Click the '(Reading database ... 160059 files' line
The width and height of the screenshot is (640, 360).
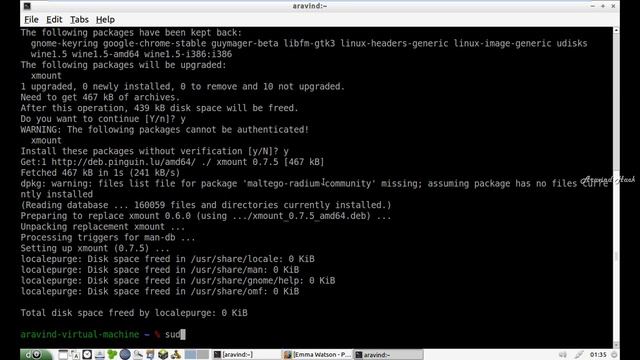tap(206, 205)
